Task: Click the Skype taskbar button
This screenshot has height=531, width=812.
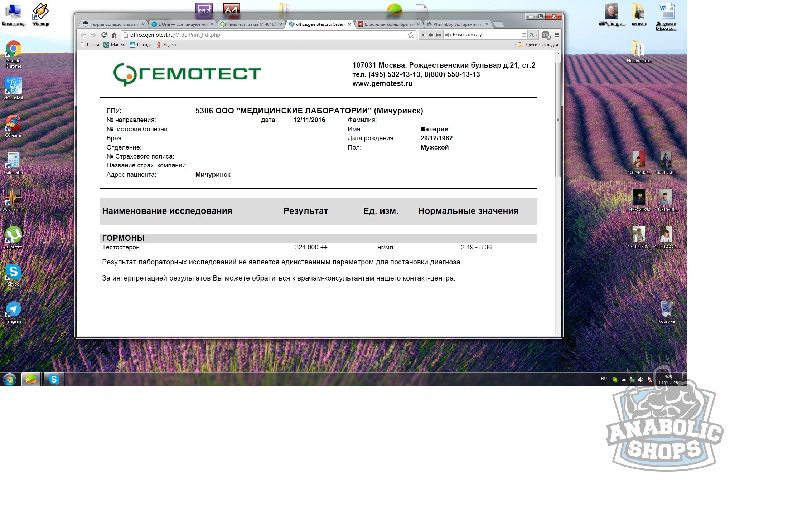Action: (x=54, y=379)
